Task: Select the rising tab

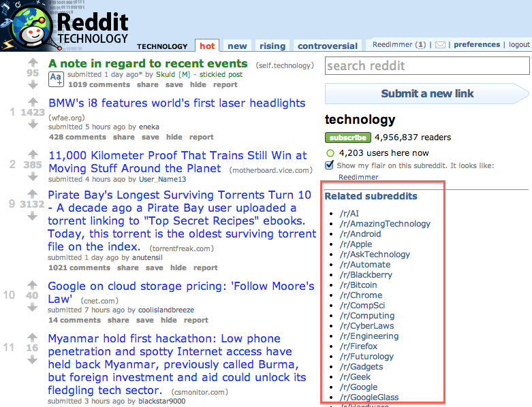Action: (x=272, y=46)
